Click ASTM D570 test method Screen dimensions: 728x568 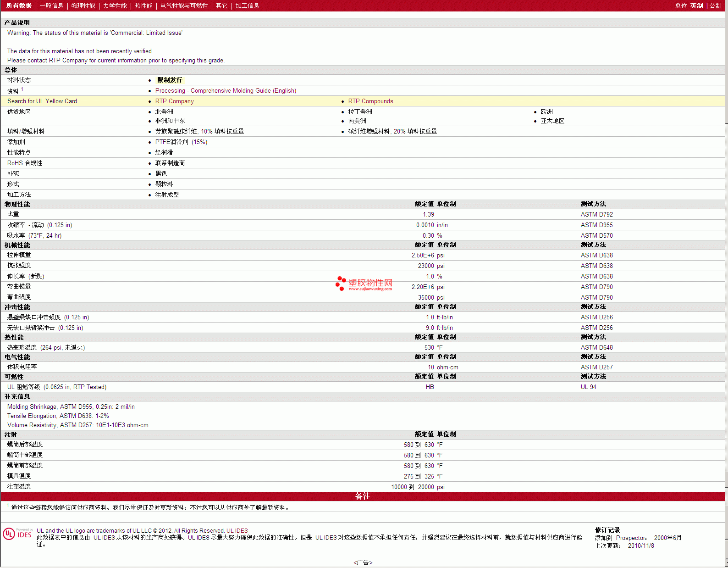click(596, 235)
